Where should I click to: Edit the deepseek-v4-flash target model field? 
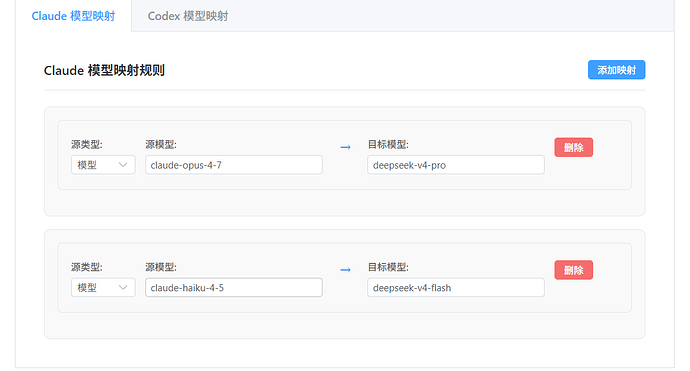(x=455, y=287)
